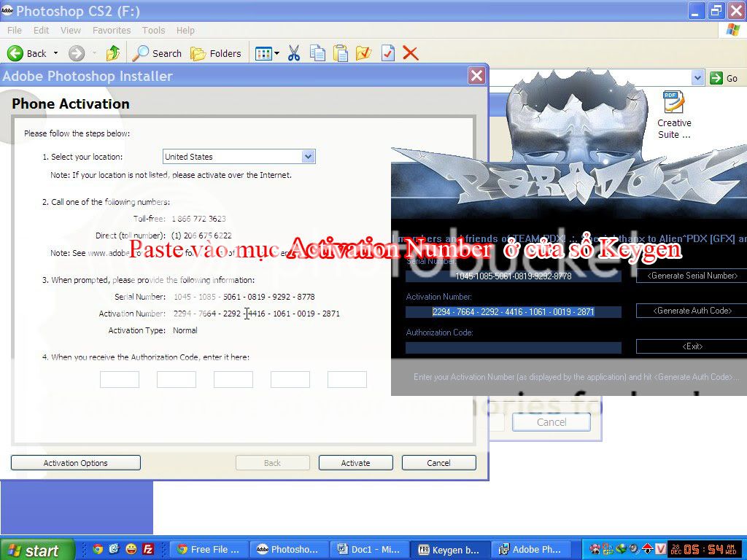Screen dimensions: 747x560
Task: Click the grayed Back button in installer
Action: (x=273, y=463)
